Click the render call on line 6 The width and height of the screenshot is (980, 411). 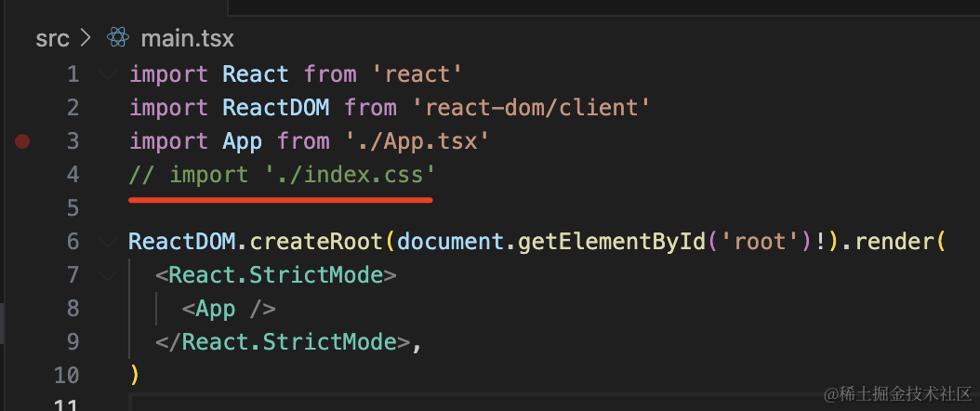[x=894, y=242]
